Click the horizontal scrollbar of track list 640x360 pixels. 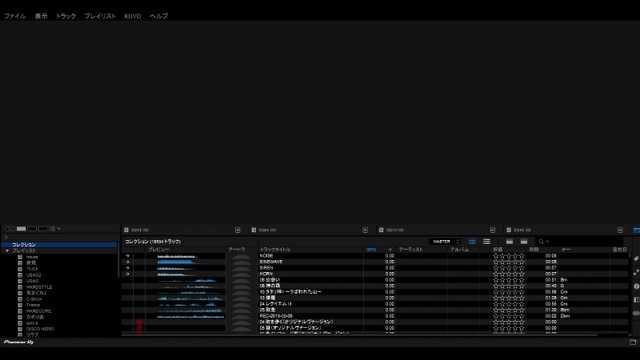tap(359, 335)
